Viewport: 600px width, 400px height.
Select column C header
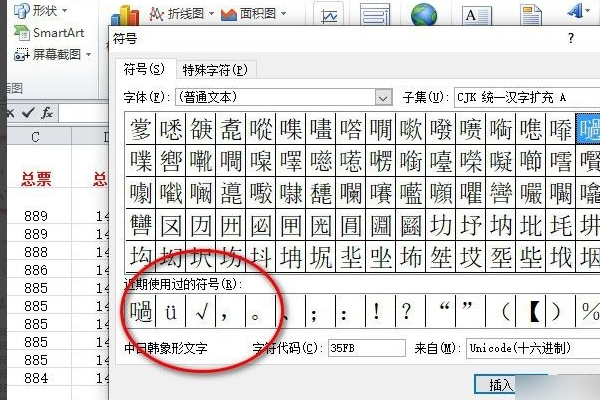pyautogui.click(x=36, y=136)
